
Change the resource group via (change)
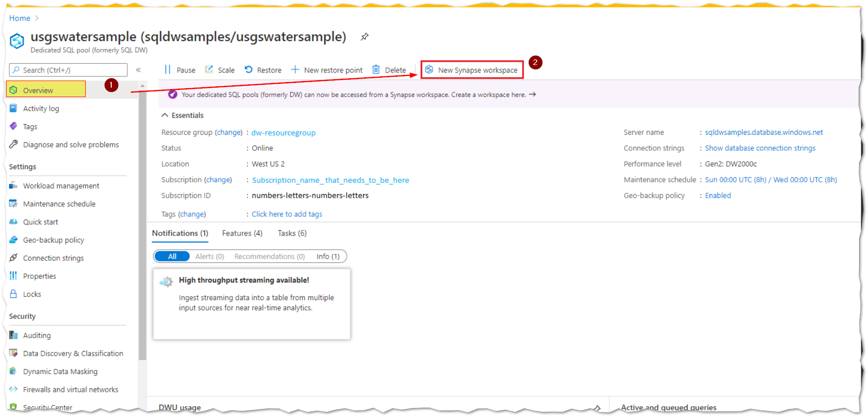pos(229,132)
